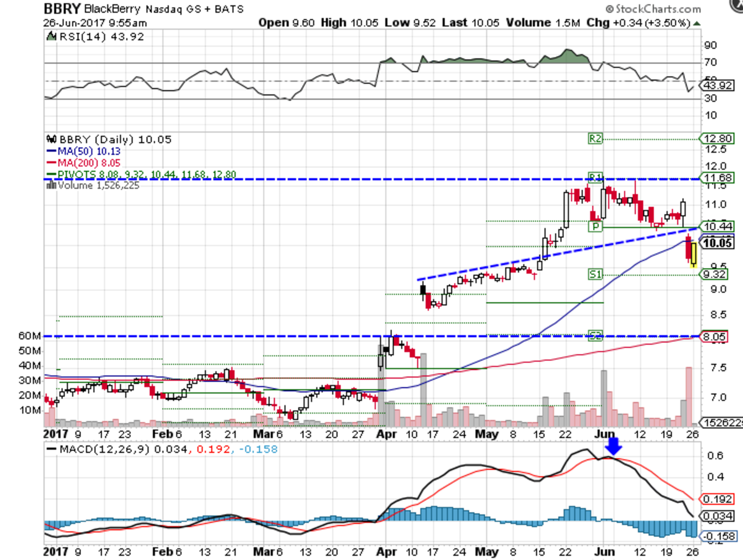Click Apr on the price chart date axis

click(386, 434)
